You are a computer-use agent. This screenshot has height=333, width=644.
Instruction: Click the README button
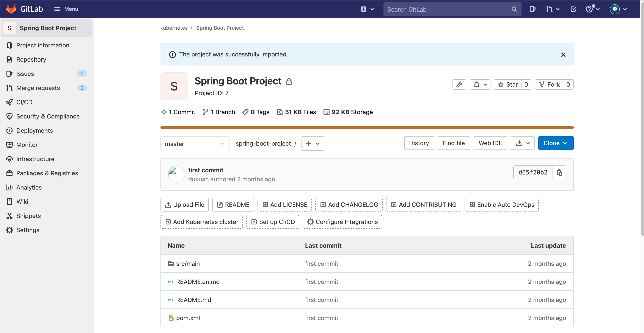point(233,205)
